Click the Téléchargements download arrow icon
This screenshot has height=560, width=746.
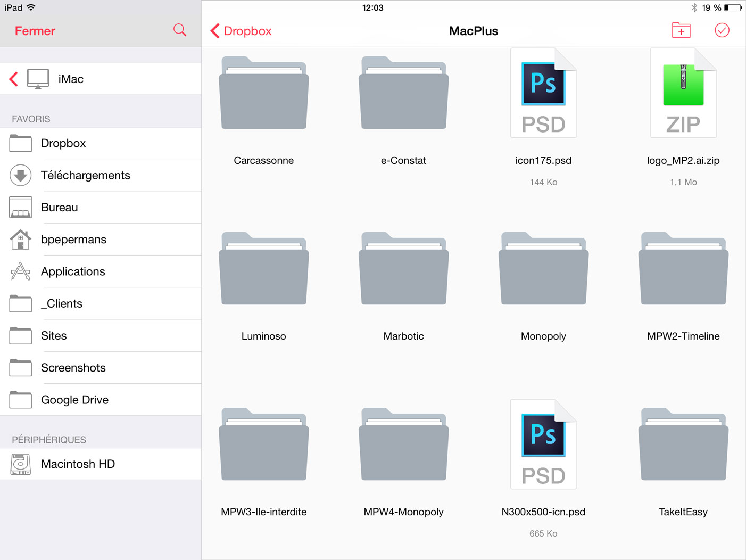coord(20,175)
